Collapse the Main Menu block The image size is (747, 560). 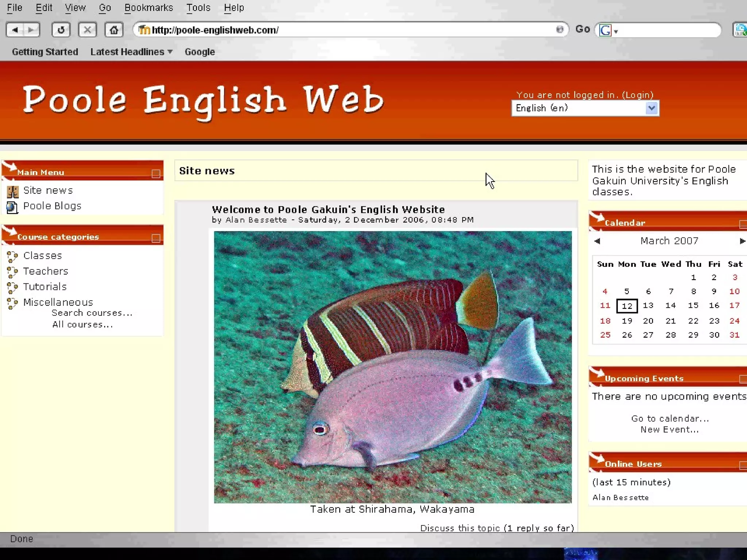coord(156,174)
